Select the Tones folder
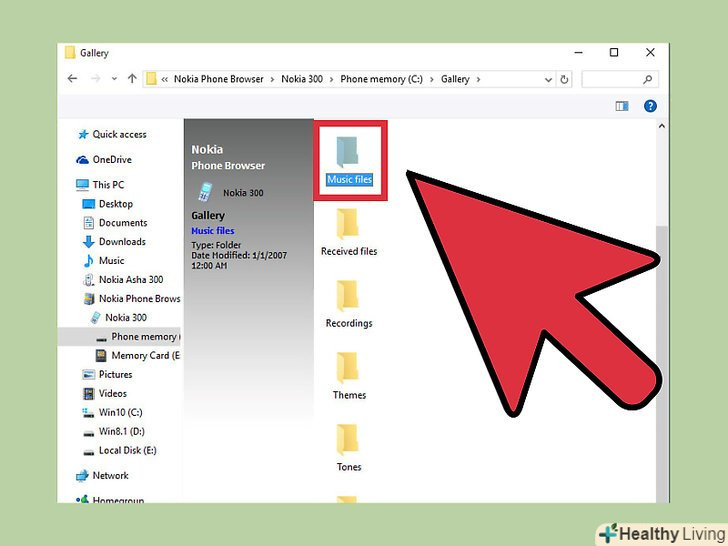Viewport: 728px width, 546px height. point(349,448)
